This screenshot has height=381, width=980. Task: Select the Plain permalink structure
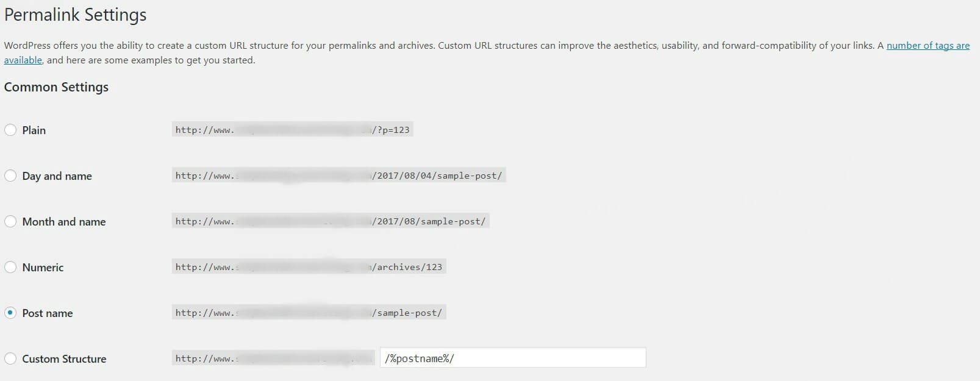coord(10,130)
